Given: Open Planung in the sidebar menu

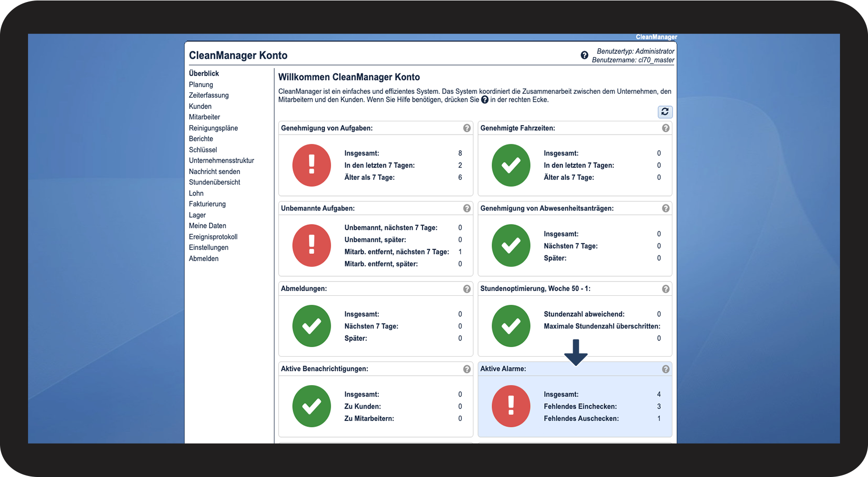Looking at the screenshot, I should (x=201, y=84).
